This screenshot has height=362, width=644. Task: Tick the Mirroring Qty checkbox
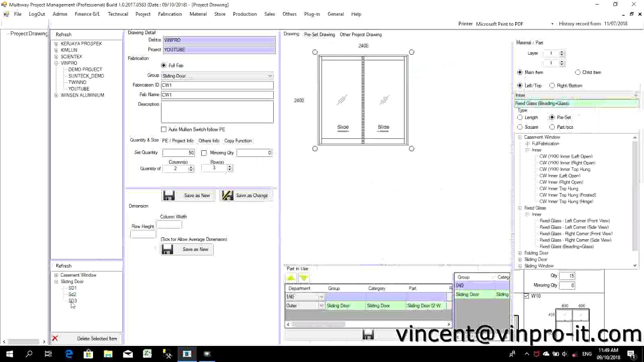tap(204, 153)
